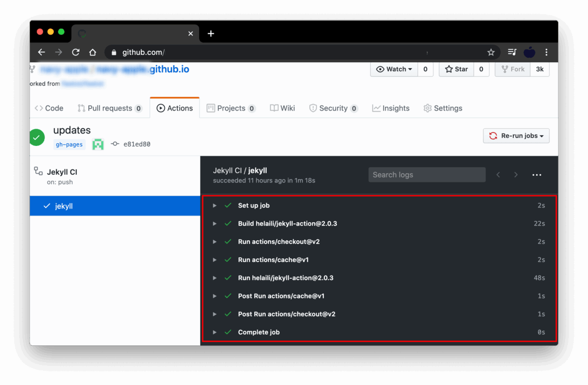Click the commit icon next to e81ed80

pyautogui.click(x=114, y=144)
